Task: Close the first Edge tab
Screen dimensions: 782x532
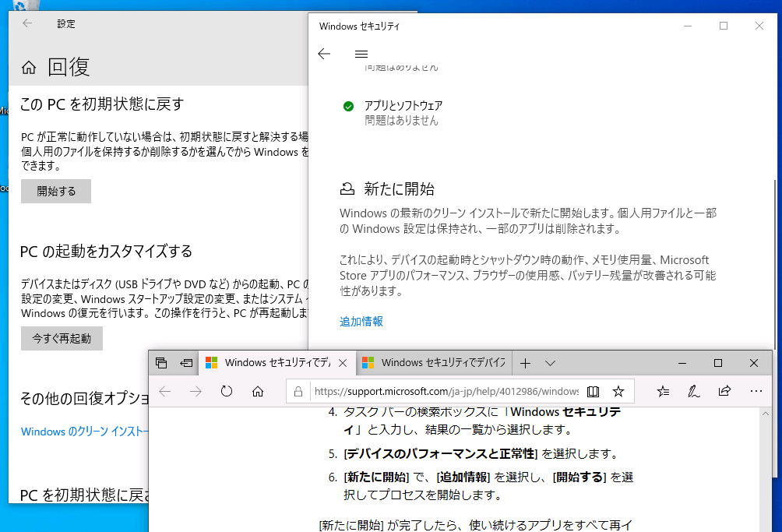Action: [x=343, y=363]
